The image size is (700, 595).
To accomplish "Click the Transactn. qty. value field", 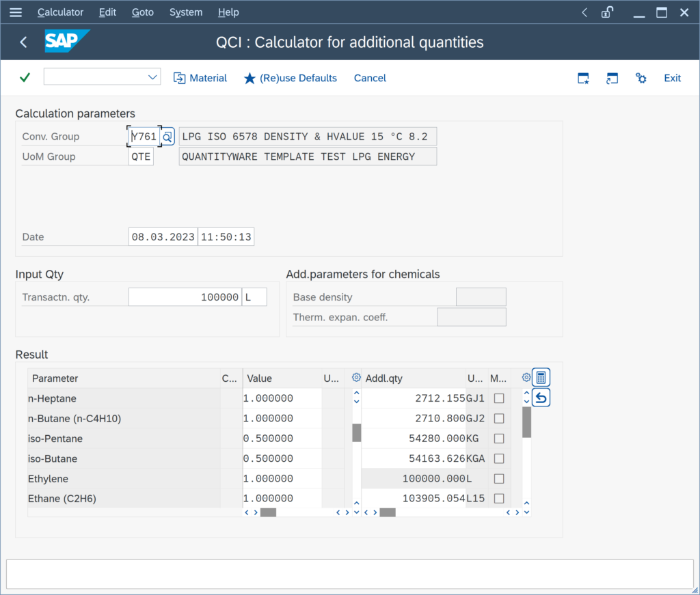I will (185, 297).
